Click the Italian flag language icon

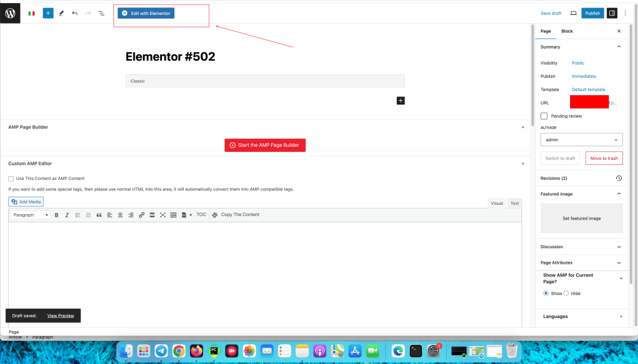pos(31,14)
